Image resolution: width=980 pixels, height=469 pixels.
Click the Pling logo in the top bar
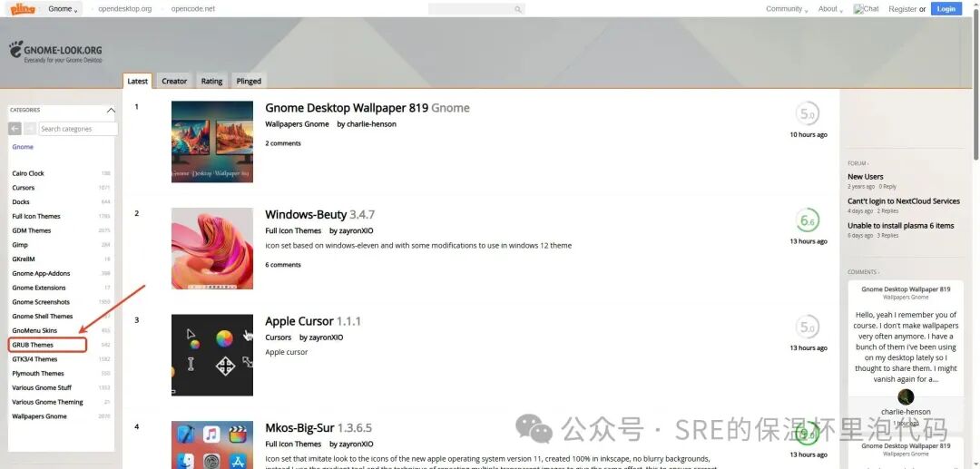coord(23,9)
